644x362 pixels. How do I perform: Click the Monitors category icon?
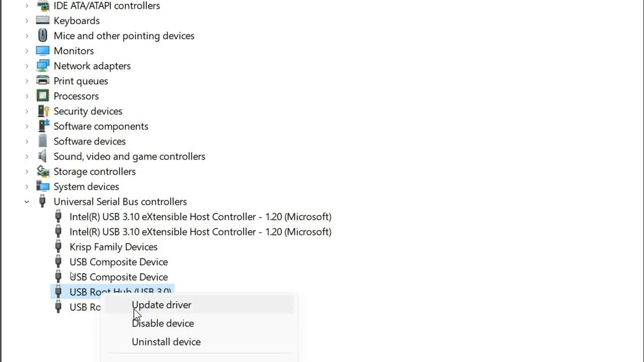(x=43, y=51)
